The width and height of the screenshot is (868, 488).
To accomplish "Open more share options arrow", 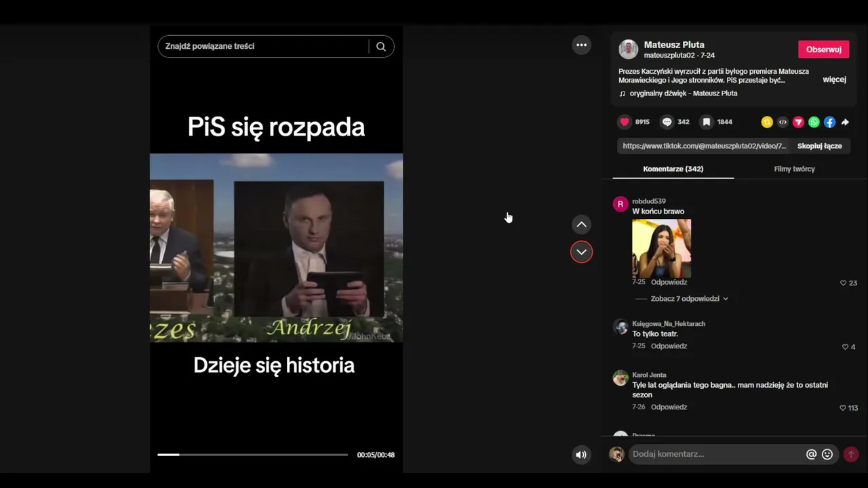I will [845, 122].
